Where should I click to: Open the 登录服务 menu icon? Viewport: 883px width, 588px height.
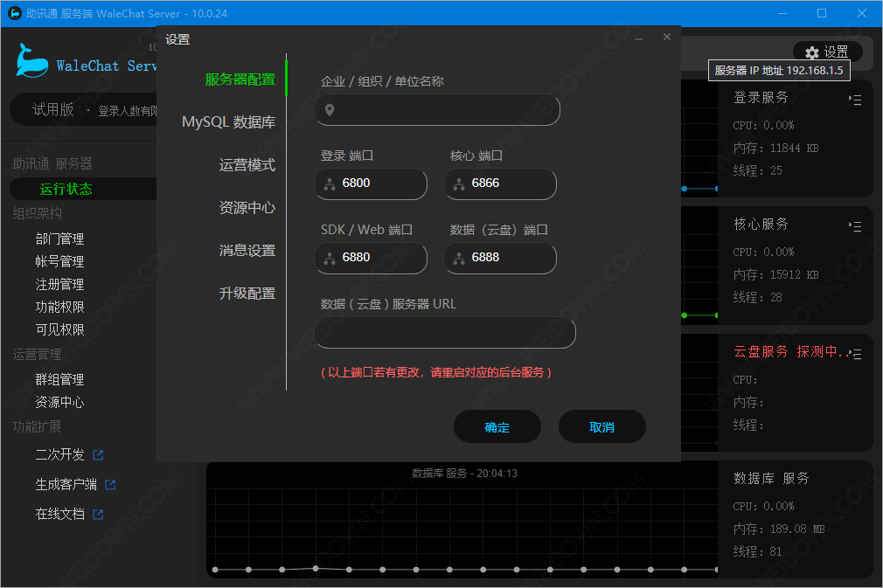[855, 100]
